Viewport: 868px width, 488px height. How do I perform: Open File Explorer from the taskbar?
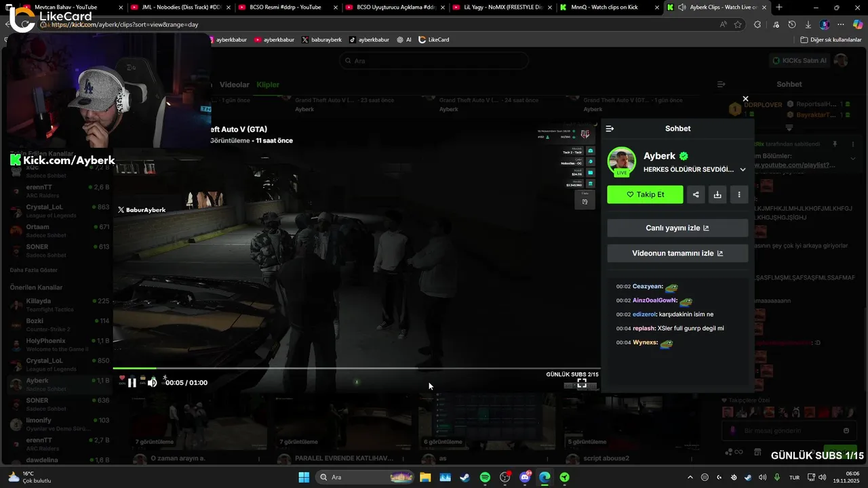[x=425, y=477]
